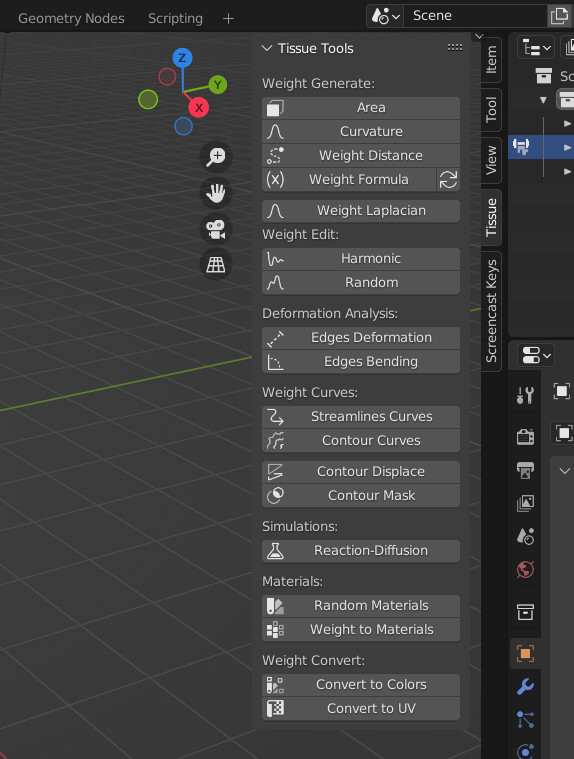Screen dimensions: 574x759
Task: Collapse the outliner collection disclosure triangle
Action: tap(544, 100)
